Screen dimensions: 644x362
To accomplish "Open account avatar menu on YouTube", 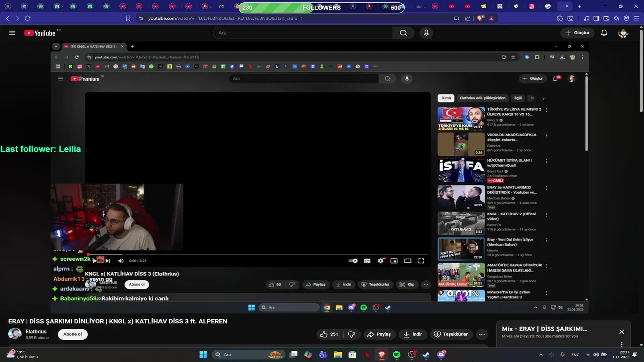I will coord(623,33).
